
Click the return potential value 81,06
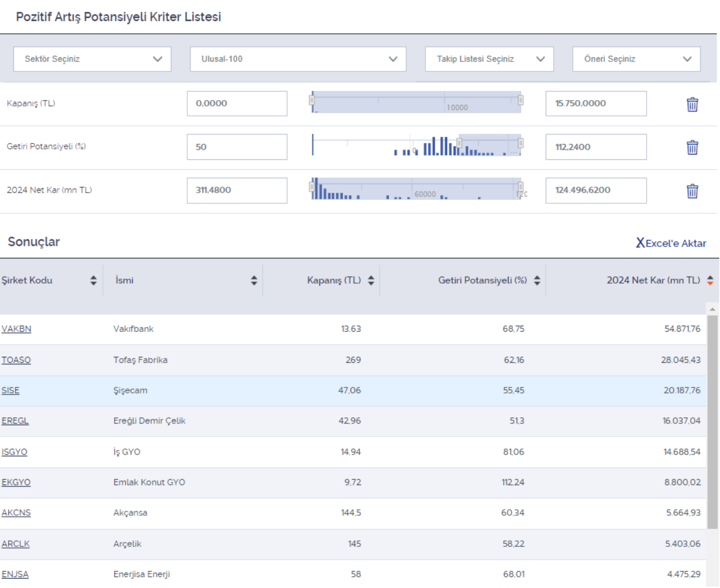click(x=514, y=452)
